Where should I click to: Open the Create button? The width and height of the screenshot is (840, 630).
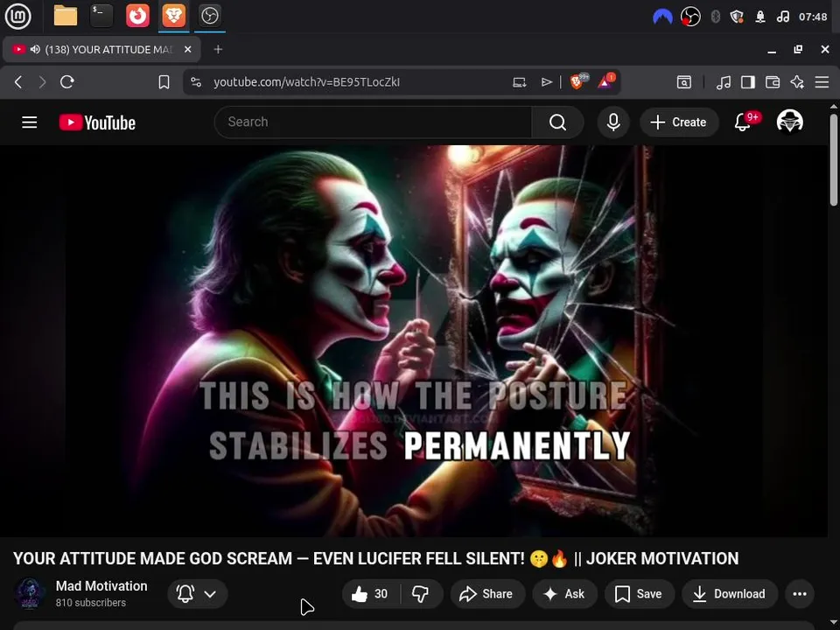pyautogui.click(x=679, y=122)
